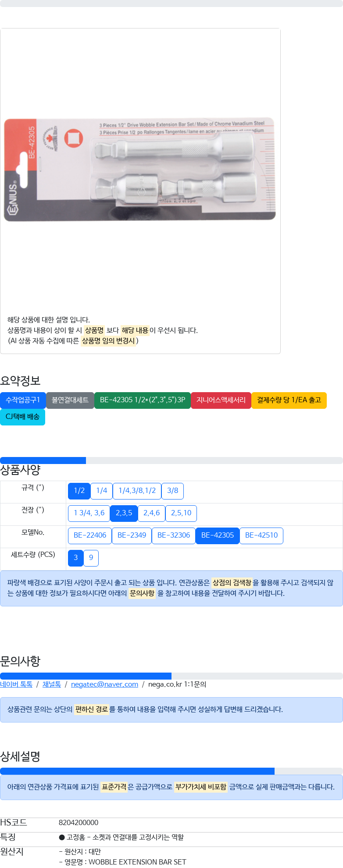The width and height of the screenshot is (343, 868).
Task: Pick the 2,4,6 length option
Action: (152, 513)
